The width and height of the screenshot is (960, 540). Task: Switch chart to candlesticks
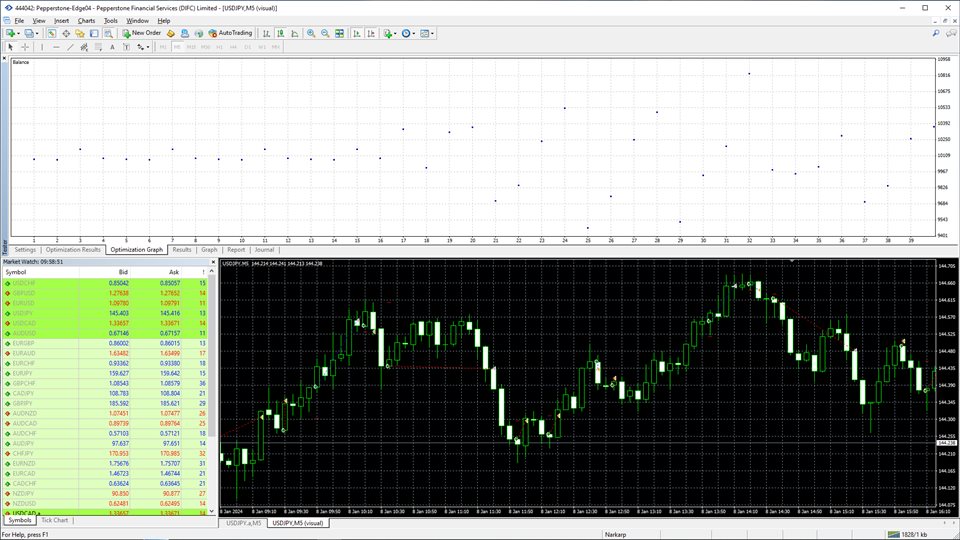tap(280, 33)
